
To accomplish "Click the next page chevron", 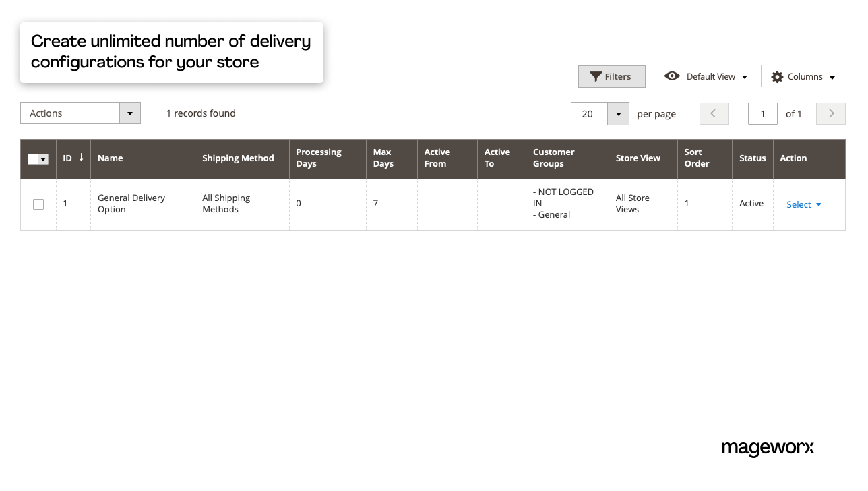I will point(830,113).
